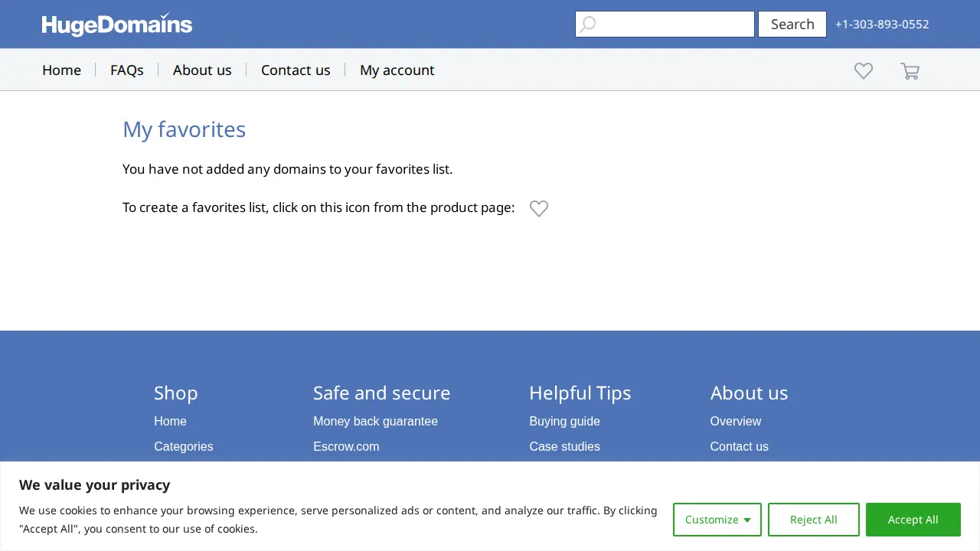Screen dimensions: 980x551
Task: Click the magnifier icon in search box
Action: [587, 24]
